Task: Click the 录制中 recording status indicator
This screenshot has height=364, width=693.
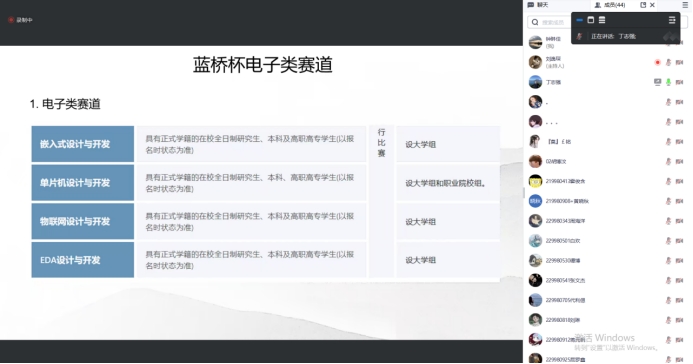Action: 20,20
